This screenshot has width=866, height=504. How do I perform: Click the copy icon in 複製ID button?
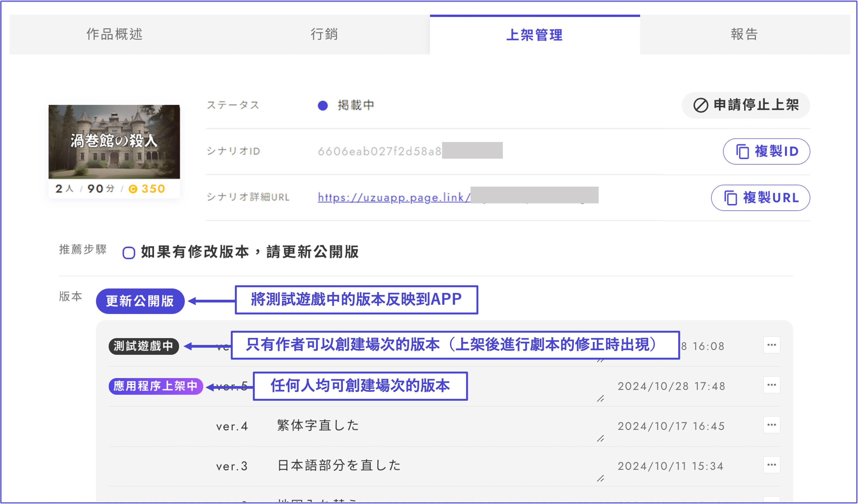point(742,151)
